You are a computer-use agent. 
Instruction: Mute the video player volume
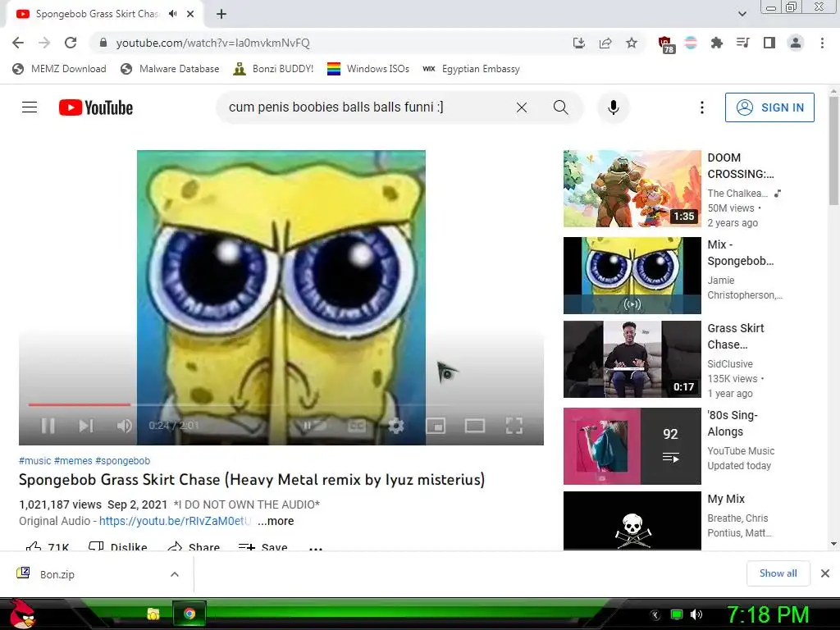(x=125, y=426)
